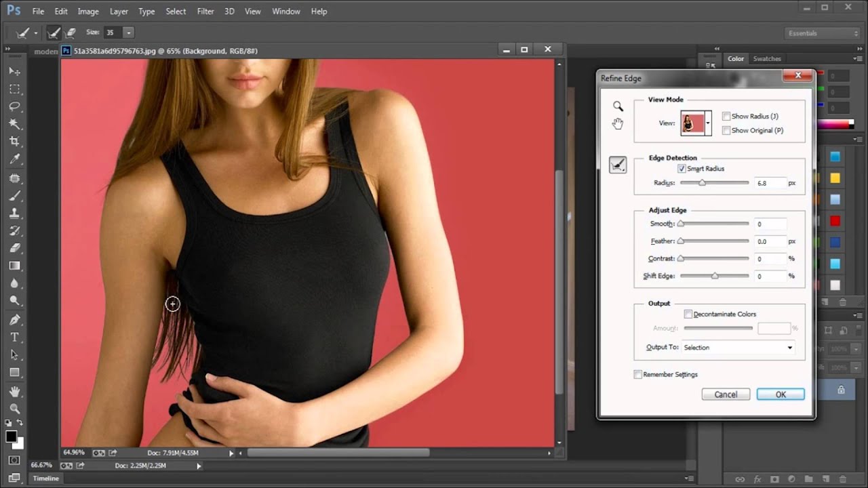The width and height of the screenshot is (868, 488).
Task: Select the Rectangular Marquee tool
Action: point(14,89)
